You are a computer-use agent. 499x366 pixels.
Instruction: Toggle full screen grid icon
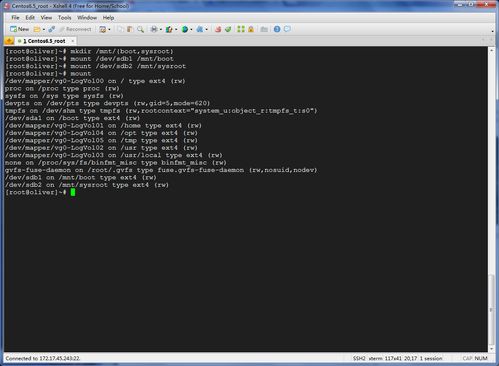tap(241, 29)
